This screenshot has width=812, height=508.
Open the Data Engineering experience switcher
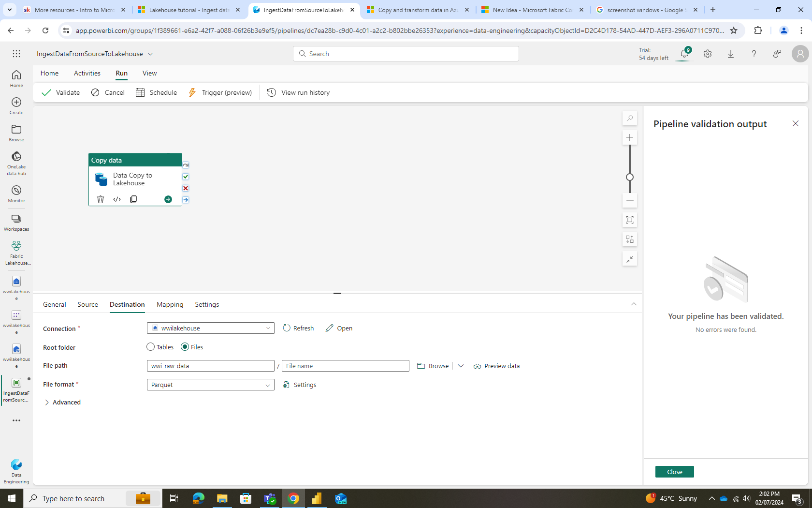pyautogui.click(x=16, y=471)
